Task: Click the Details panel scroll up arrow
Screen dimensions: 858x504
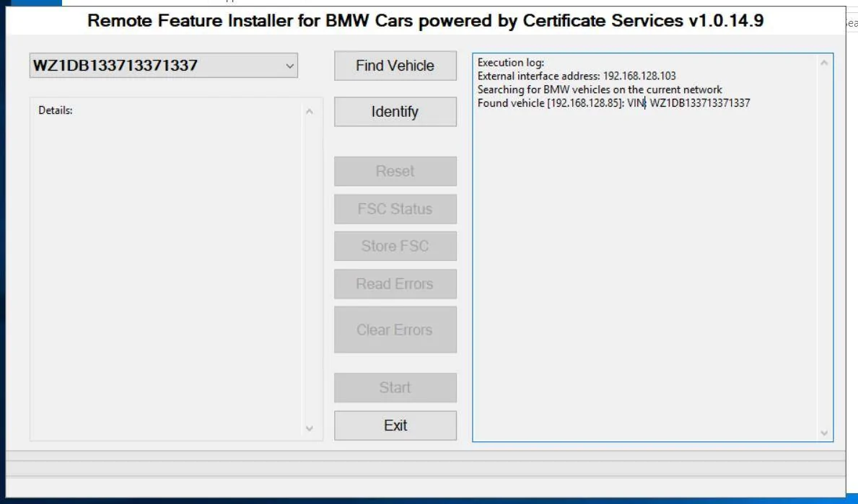Action: pyautogui.click(x=309, y=112)
